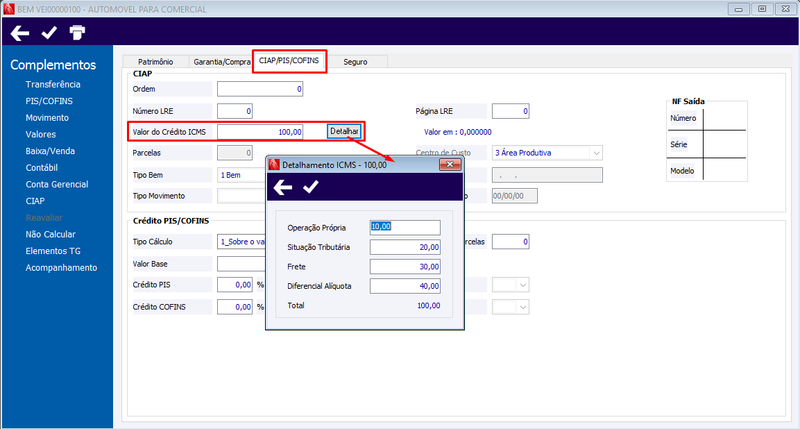The width and height of the screenshot is (800, 429).
Task: Click the app icon in main title bar
Action: (x=9, y=9)
